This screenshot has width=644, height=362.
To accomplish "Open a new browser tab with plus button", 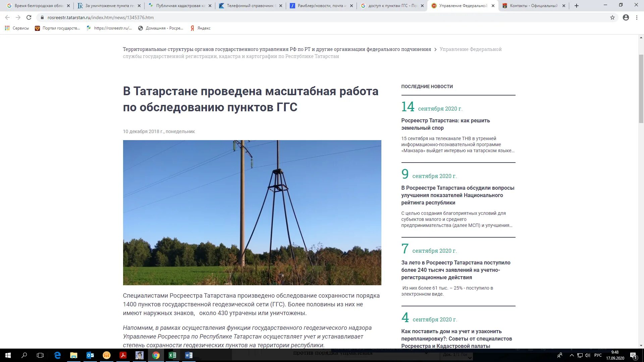I will pos(577,6).
